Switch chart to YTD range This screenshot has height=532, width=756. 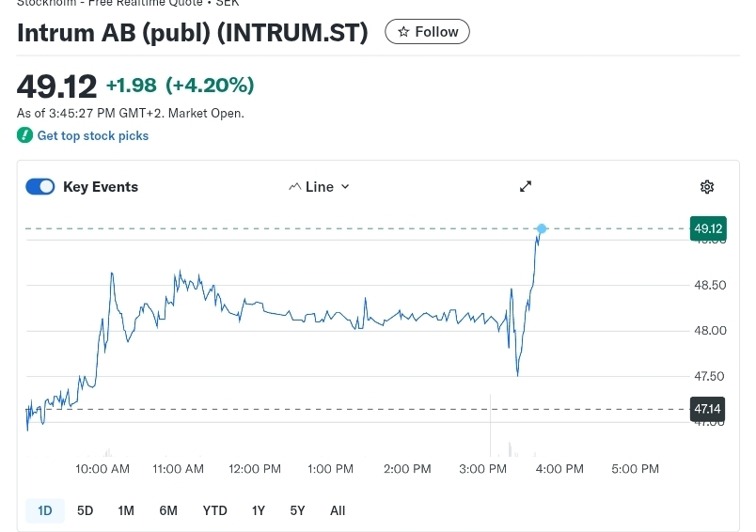coord(215,510)
